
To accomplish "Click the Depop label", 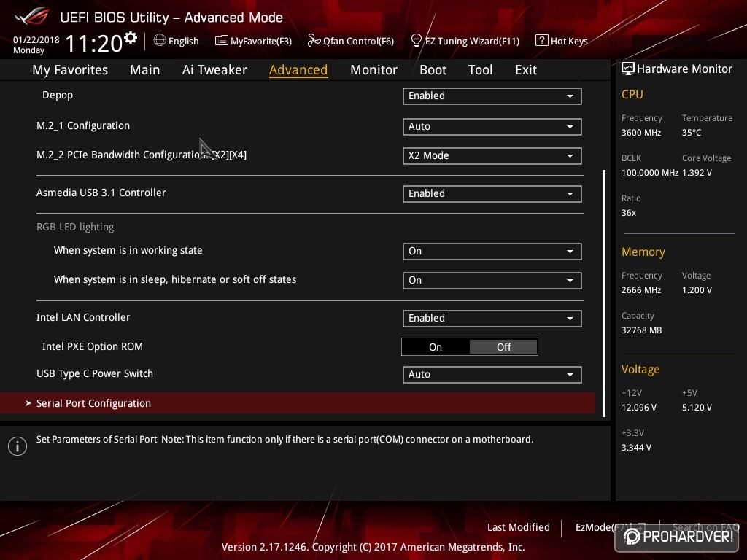I will (58, 95).
